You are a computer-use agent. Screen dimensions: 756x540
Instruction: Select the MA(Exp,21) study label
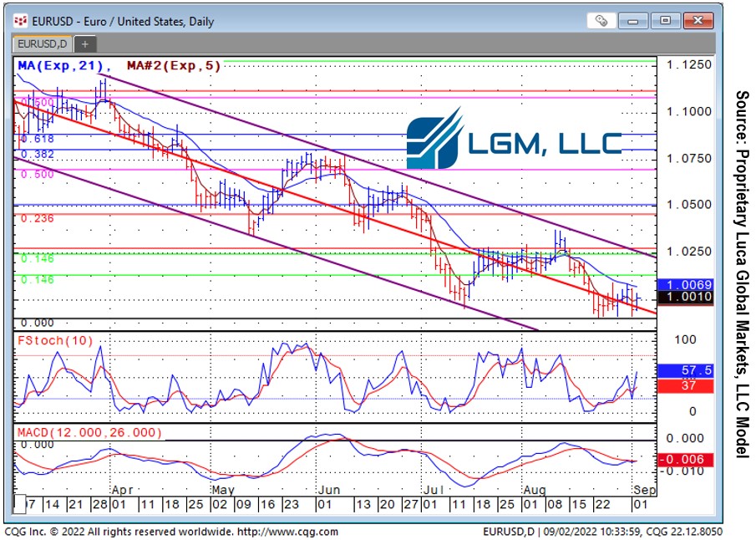coord(61,66)
